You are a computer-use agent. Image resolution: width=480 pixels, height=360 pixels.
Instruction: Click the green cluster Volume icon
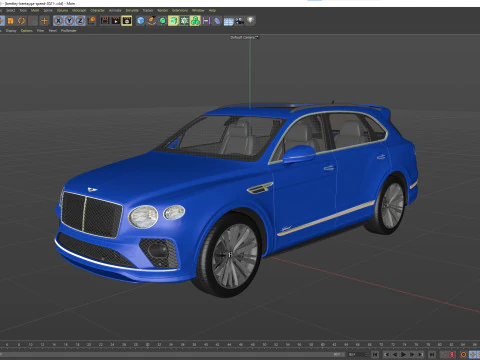coord(195,21)
